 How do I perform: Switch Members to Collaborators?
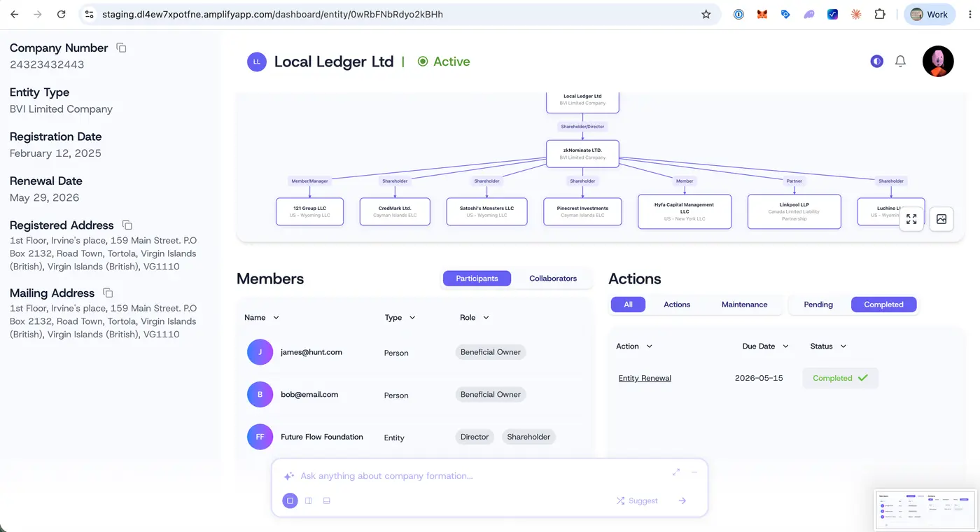pos(553,279)
